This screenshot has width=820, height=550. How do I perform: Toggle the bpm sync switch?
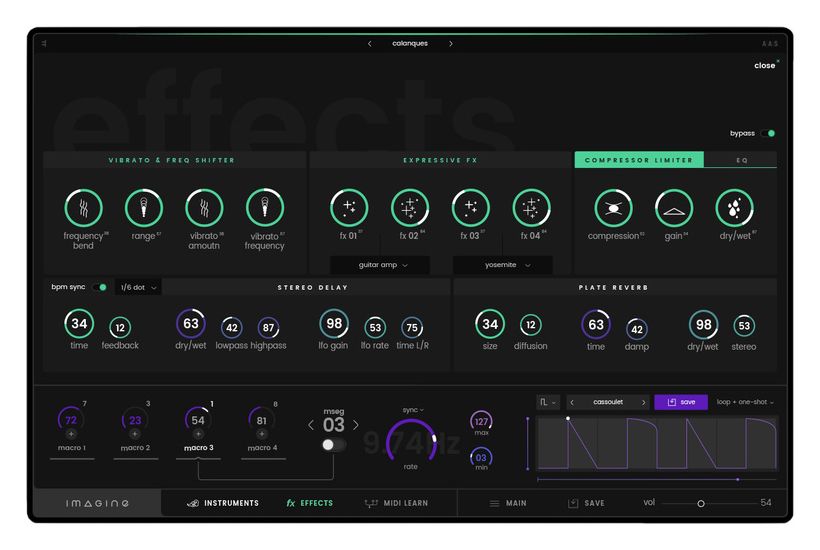(99, 287)
